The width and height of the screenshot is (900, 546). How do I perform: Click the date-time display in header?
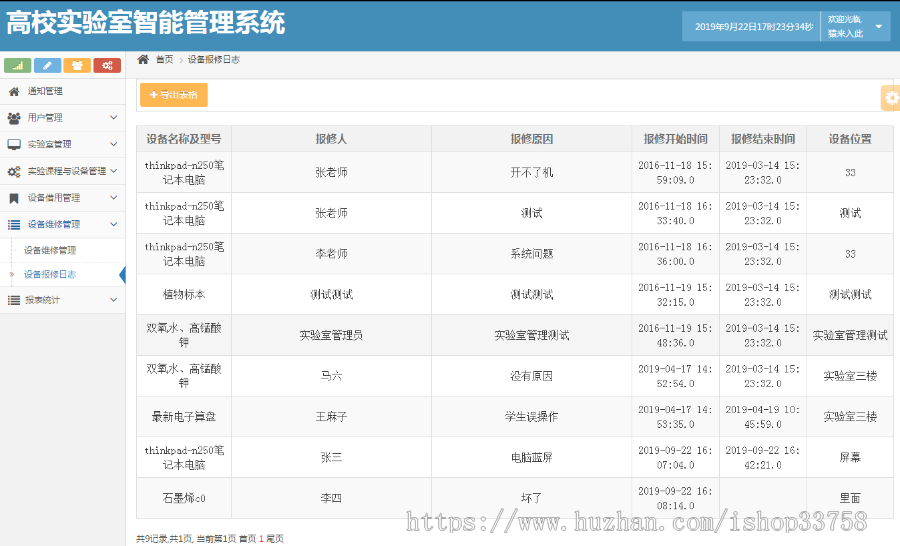click(754, 26)
